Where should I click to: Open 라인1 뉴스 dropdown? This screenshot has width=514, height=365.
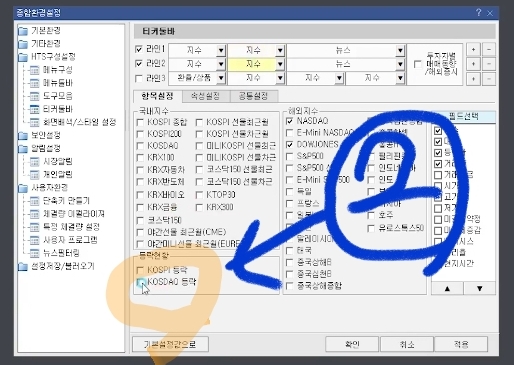click(x=400, y=50)
